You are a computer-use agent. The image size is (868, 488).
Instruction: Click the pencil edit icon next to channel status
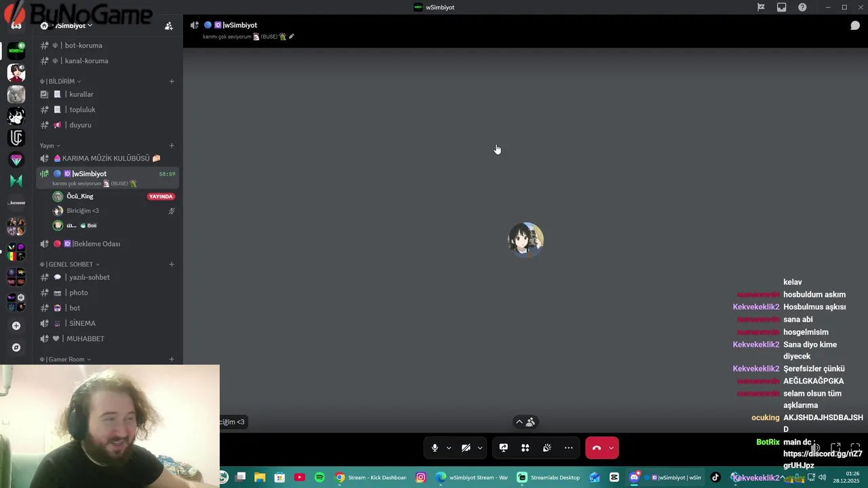click(292, 37)
